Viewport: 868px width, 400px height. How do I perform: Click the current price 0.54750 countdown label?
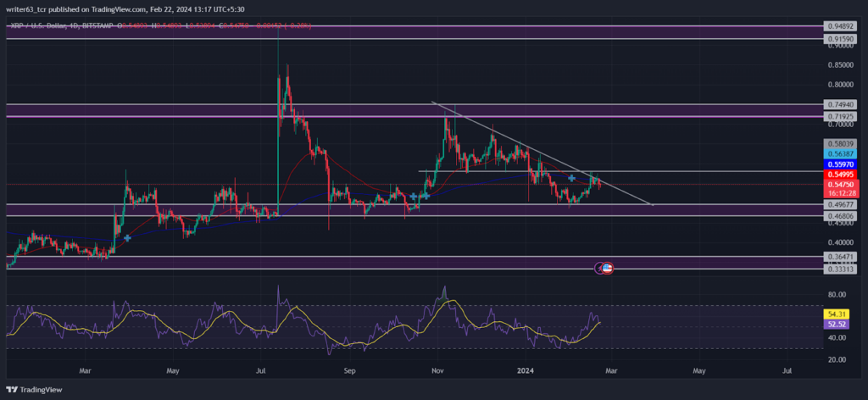click(x=840, y=189)
